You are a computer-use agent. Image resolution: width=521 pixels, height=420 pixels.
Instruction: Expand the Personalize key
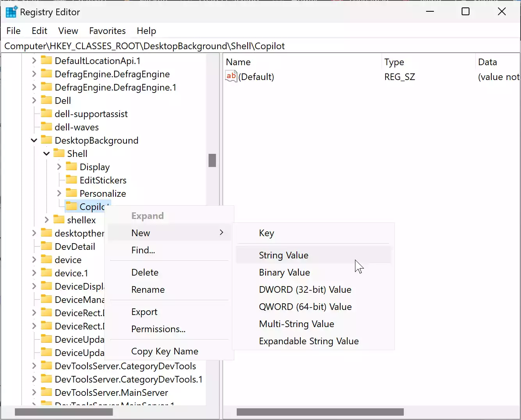tap(59, 193)
